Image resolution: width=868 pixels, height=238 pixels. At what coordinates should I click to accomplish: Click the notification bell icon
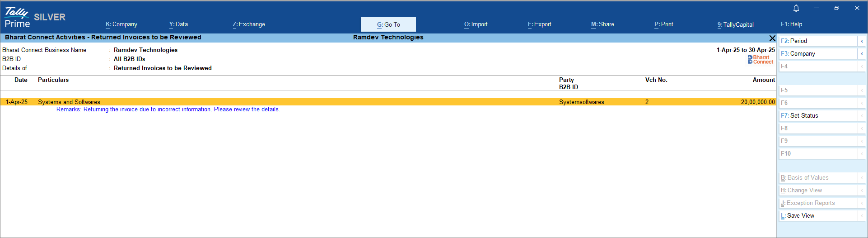pos(796,8)
